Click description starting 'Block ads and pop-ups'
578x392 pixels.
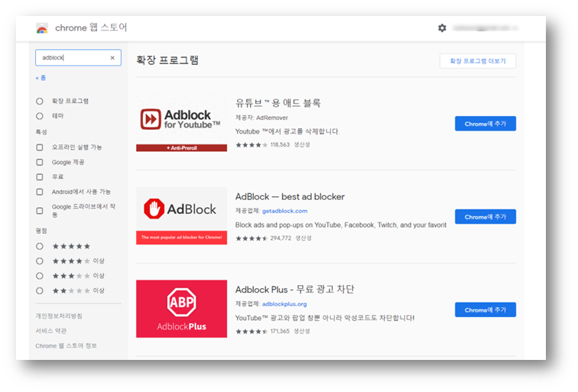[x=341, y=225]
